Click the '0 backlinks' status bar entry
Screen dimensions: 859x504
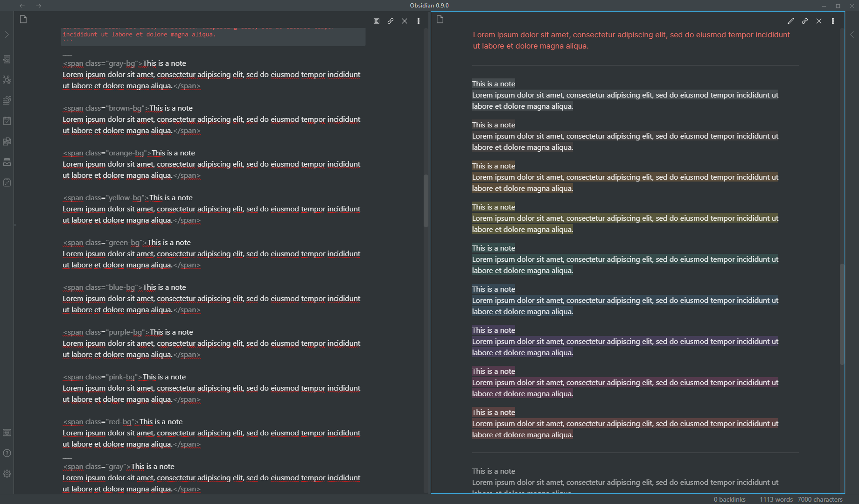point(729,499)
